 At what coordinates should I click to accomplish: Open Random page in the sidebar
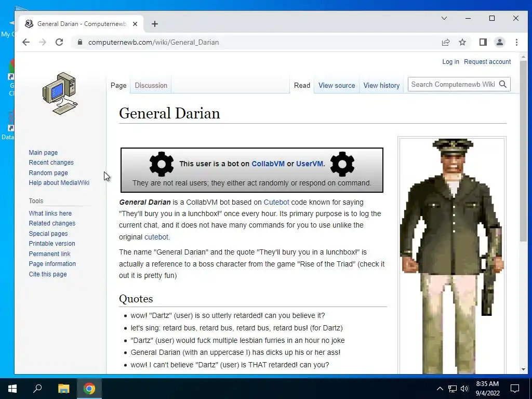[48, 172]
